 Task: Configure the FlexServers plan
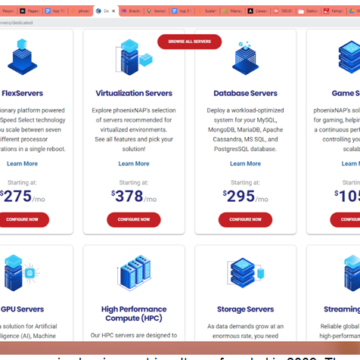pos(22,220)
